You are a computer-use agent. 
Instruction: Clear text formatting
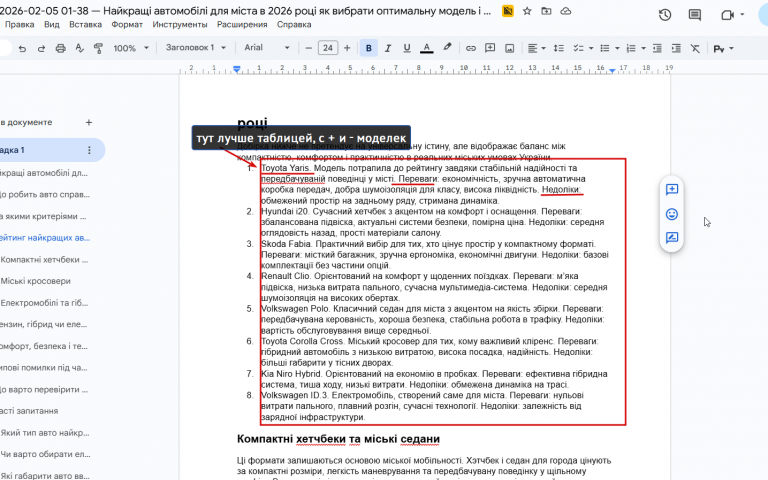pyautogui.click(x=695, y=48)
